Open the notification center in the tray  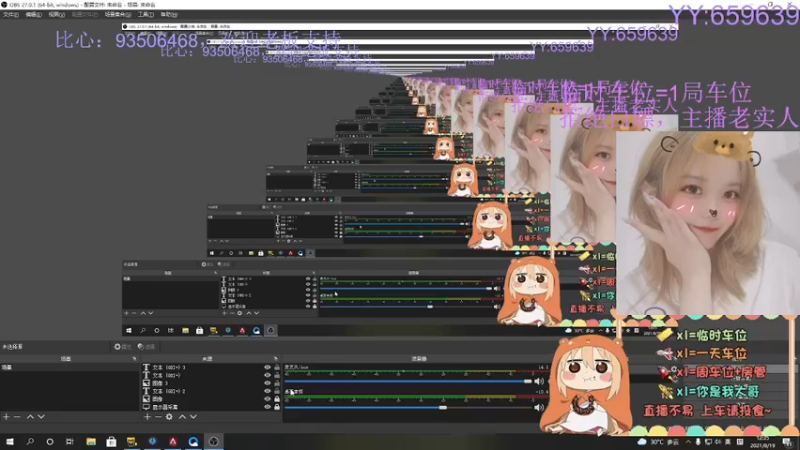(x=787, y=442)
